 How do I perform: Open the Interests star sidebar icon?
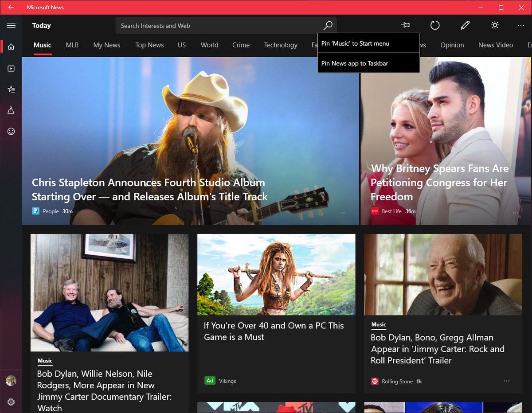pyautogui.click(x=11, y=89)
